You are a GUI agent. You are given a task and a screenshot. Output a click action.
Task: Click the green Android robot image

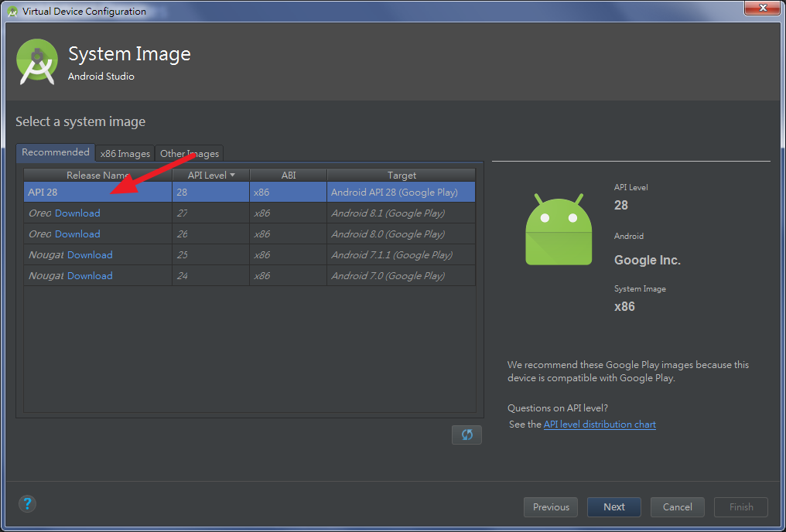click(559, 230)
